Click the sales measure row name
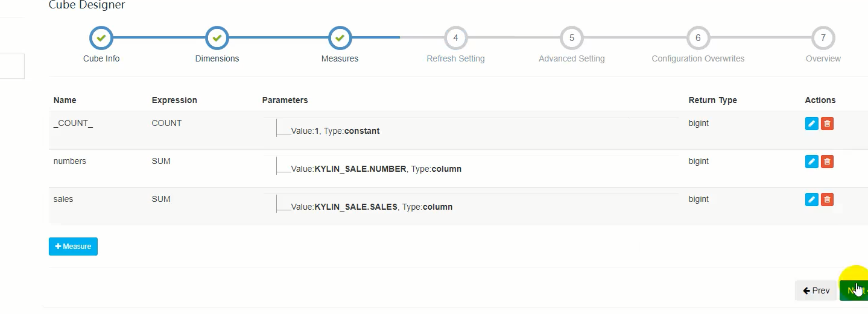This screenshot has height=314, width=868. 63,199
